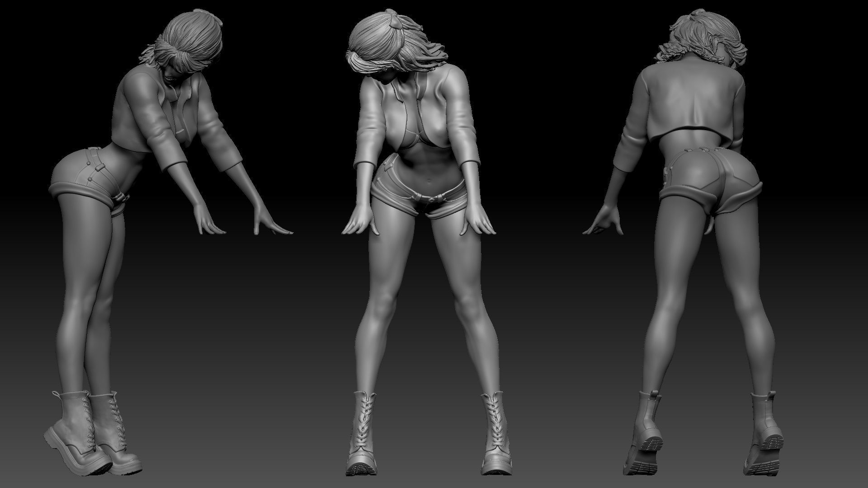868x488 pixels.
Task: Click the hair of the side-view figure
Action: coord(192,36)
